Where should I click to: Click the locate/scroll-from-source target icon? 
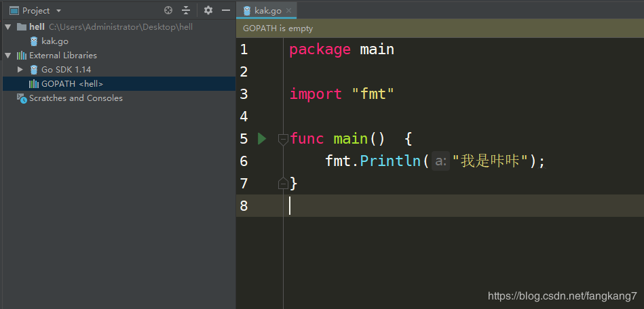pos(168,11)
